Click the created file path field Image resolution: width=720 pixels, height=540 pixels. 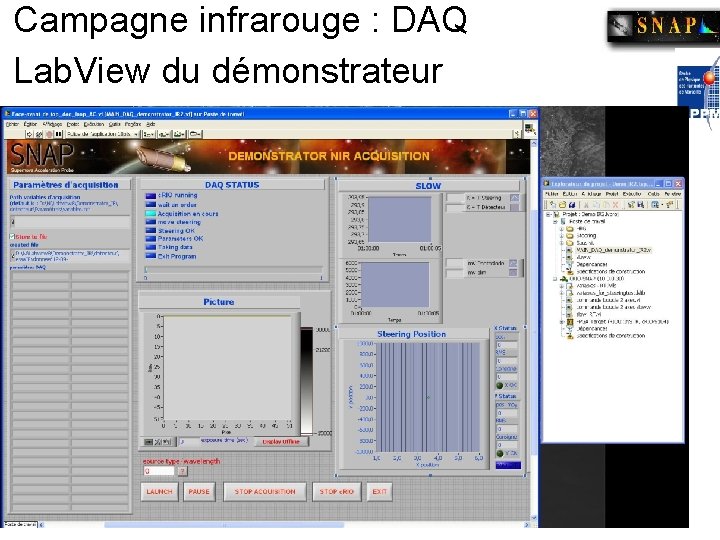pyautogui.click(x=70, y=256)
